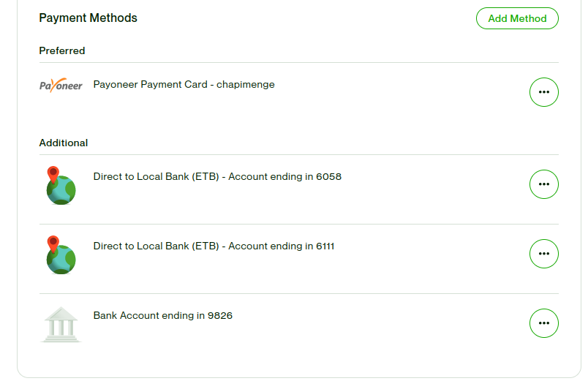
Task: Select Bank Account ending in 9826 text
Action: 163,316
